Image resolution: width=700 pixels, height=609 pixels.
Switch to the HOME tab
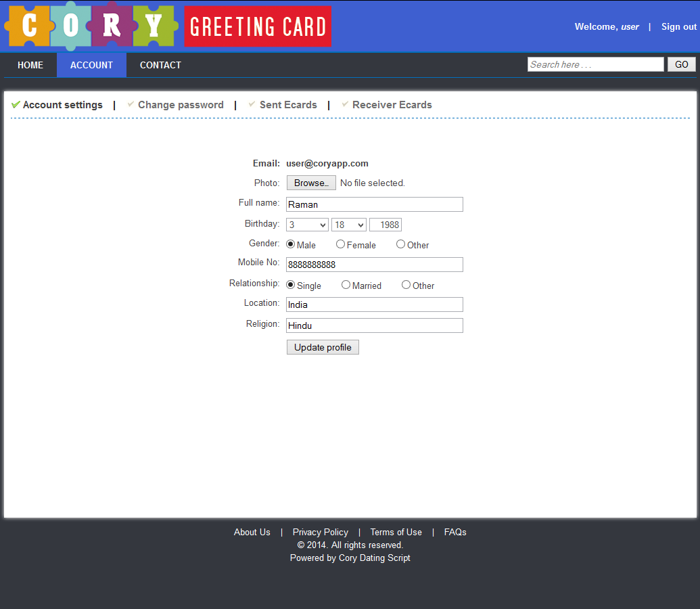(30, 64)
